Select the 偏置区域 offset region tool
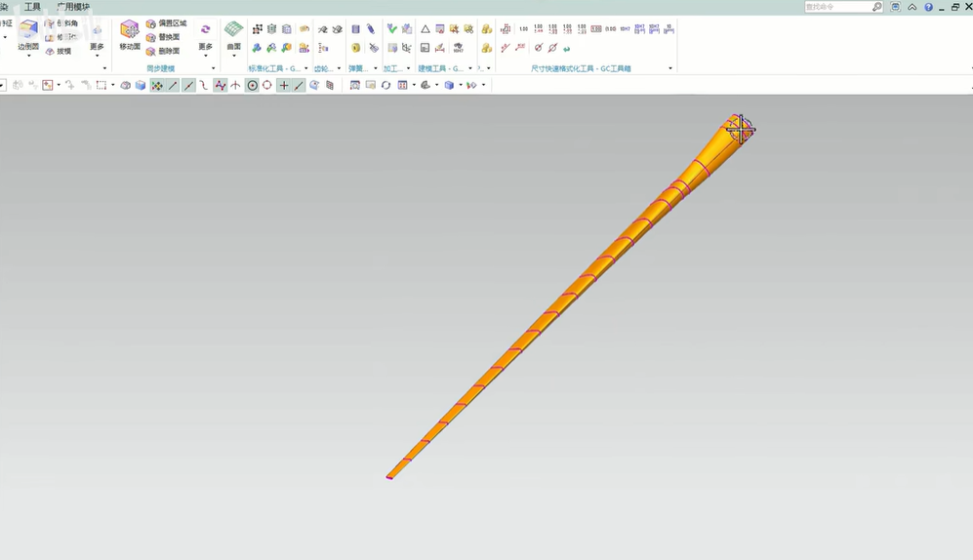 [x=166, y=23]
